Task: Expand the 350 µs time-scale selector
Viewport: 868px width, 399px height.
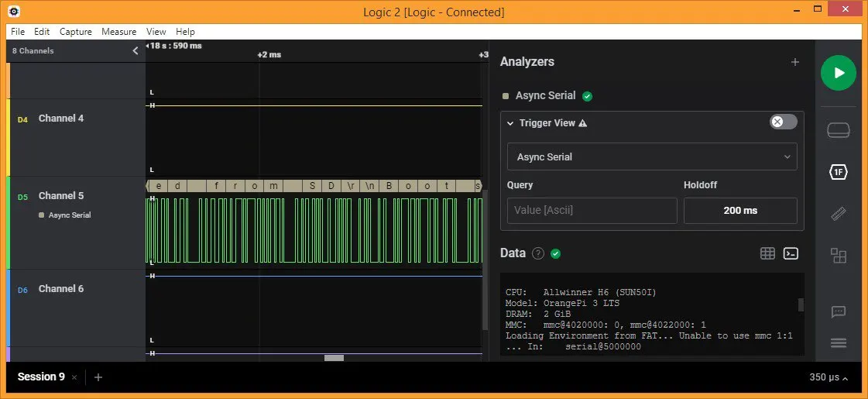Action: [x=829, y=378]
